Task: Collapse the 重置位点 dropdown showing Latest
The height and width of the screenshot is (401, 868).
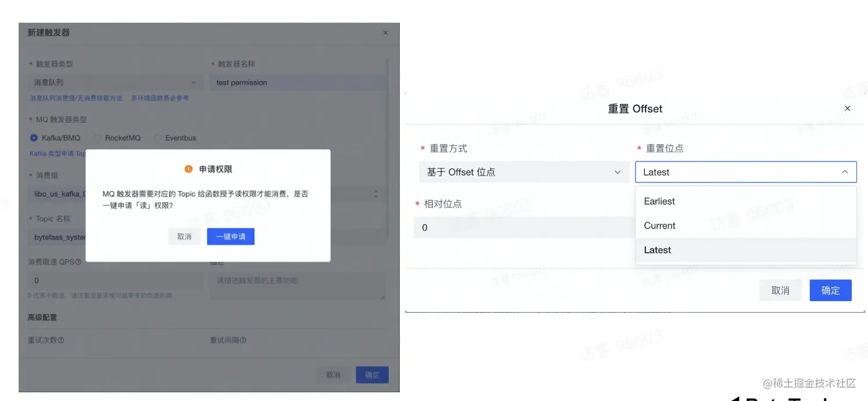Action: tap(746, 172)
